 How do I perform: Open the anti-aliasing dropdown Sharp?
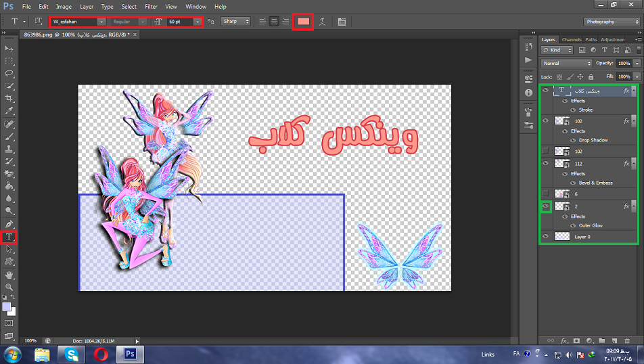(235, 22)
